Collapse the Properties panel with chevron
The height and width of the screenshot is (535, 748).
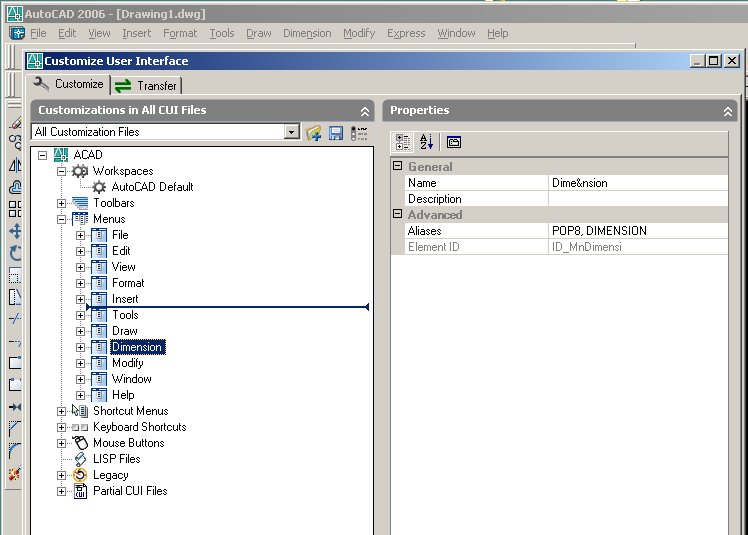[728, 111]
